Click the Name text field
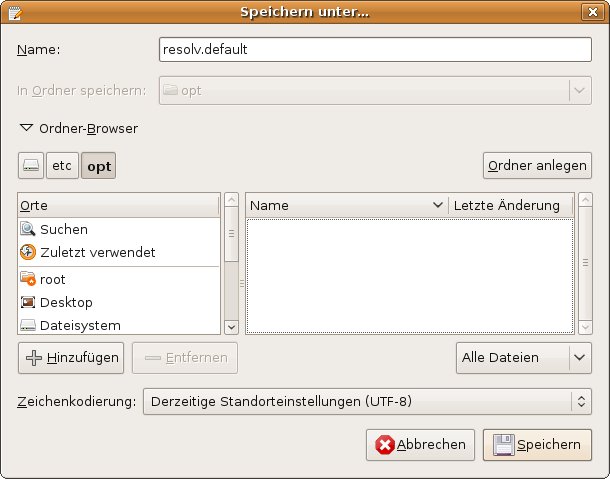 coord(376,49)
